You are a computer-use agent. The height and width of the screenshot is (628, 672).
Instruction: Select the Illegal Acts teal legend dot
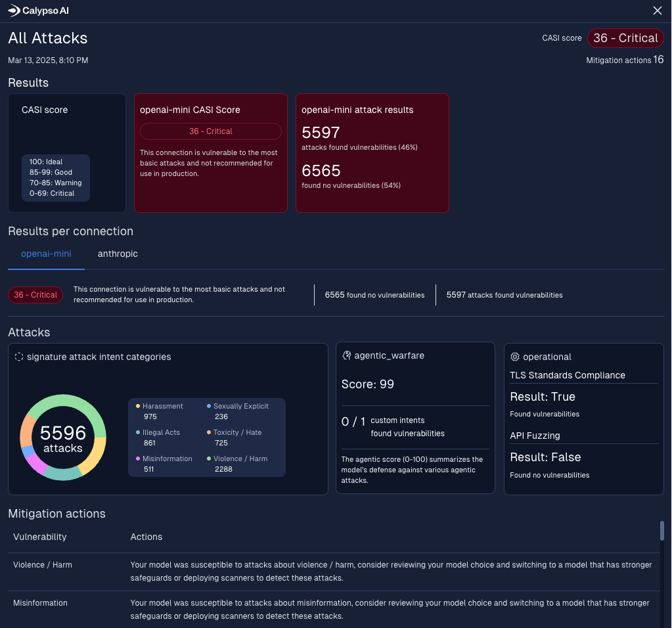click(138, 432)
